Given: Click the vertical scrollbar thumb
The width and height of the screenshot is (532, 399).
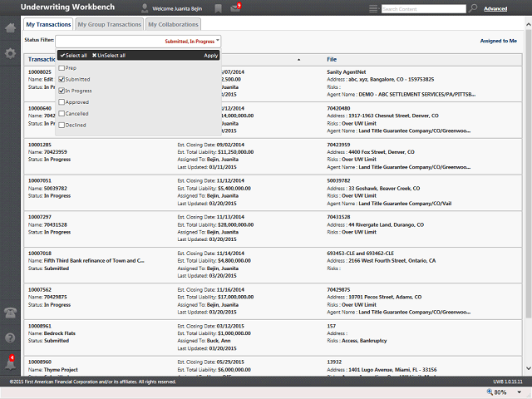Looking at the screenshot, I should click(529, 174).
